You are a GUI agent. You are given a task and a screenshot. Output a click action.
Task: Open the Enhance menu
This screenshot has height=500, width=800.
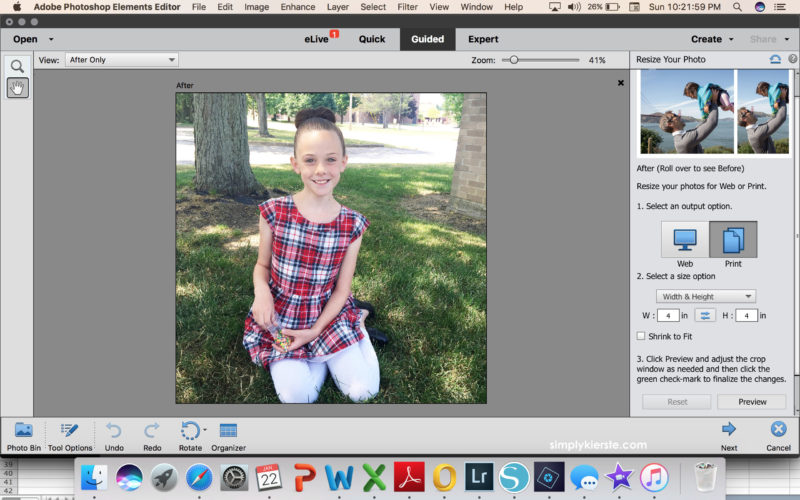[x=297, y=7]
